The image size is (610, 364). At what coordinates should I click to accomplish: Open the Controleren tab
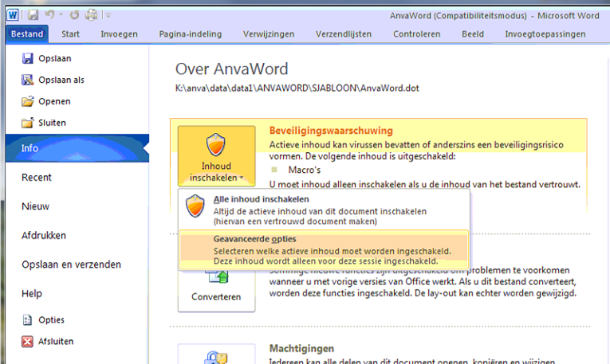coord(417,34)
